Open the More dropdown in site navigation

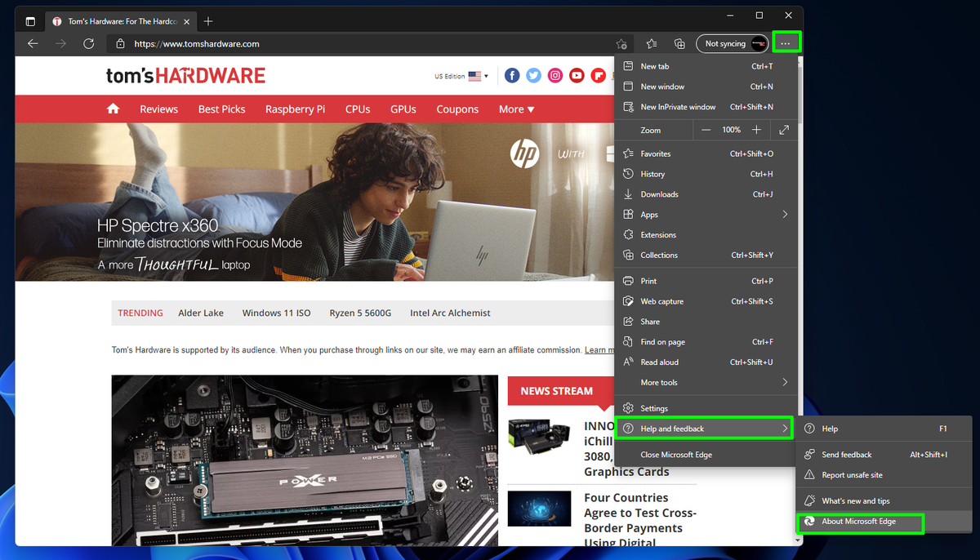(x=516, y=109)
